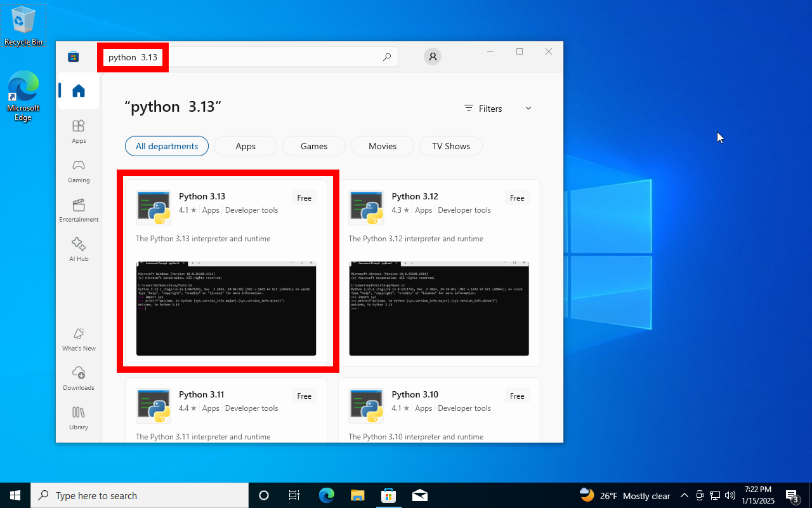Click the Python 3.13 screenshot thumbnail
Screen dimensions: 812x508
226,308
